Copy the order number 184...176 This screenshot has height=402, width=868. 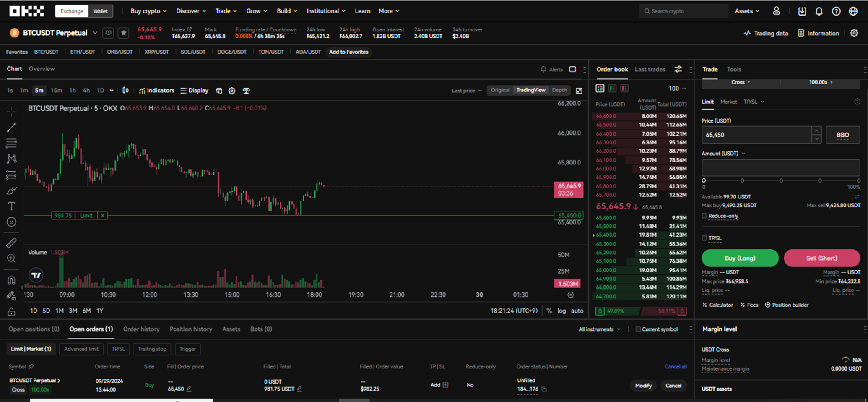tap(544, 389)
